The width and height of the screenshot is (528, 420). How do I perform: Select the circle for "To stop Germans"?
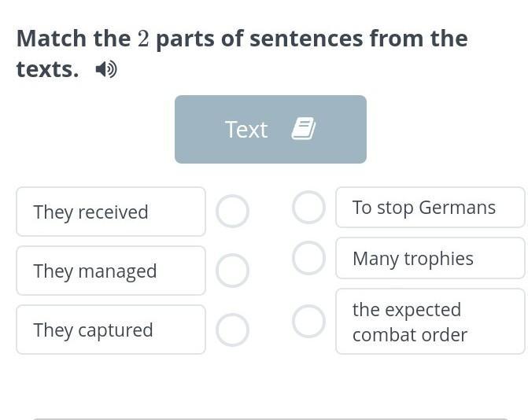(x=308, y=208)
